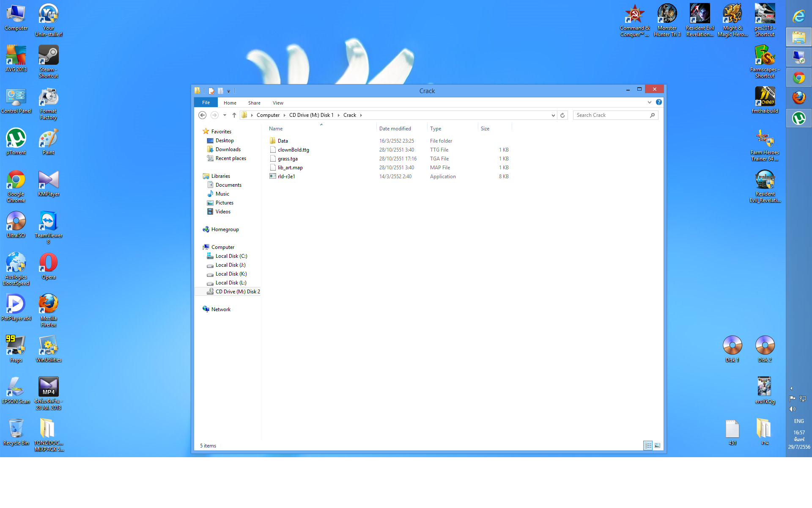Open the recent locations dropdown arrow

225,115
